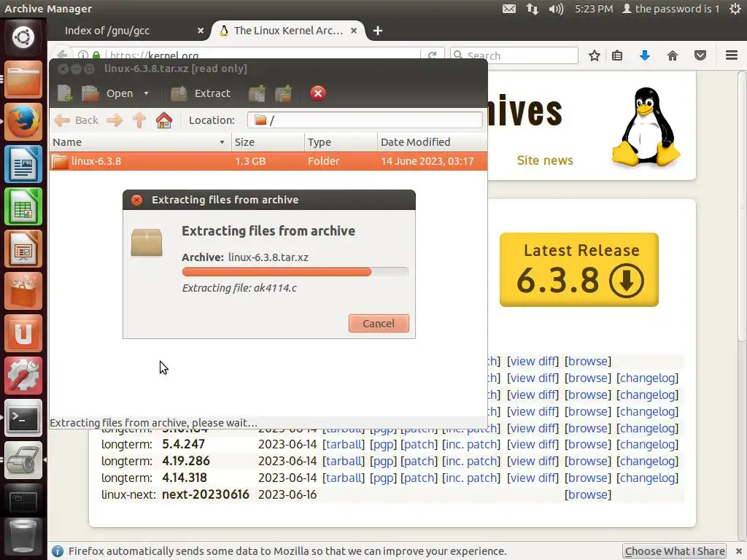
Task: Cancel the file extraction
Action: click(x=379, y=323)
